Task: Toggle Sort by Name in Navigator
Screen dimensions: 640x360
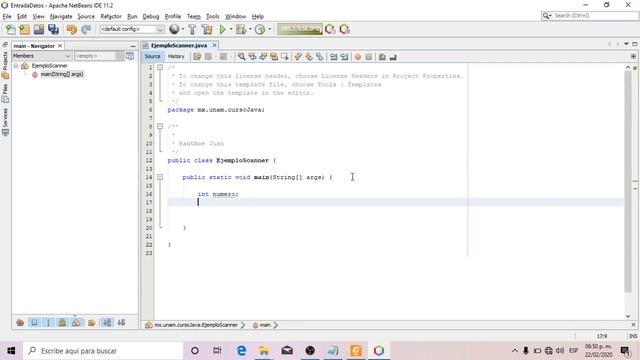Action: click(107, 322)
